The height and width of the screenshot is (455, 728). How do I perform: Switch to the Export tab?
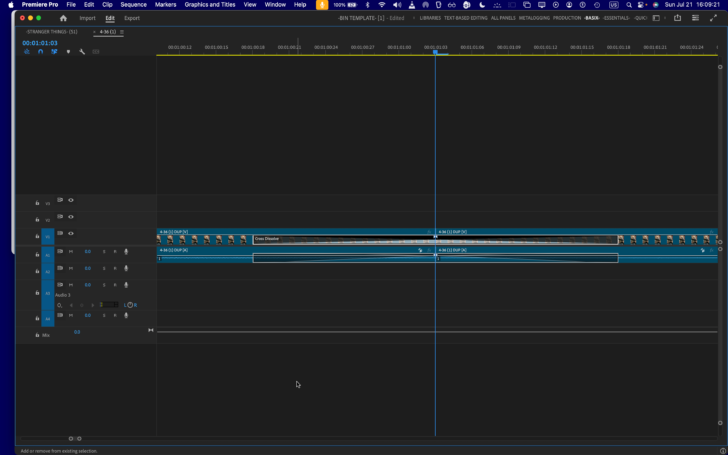coord(132,18)
